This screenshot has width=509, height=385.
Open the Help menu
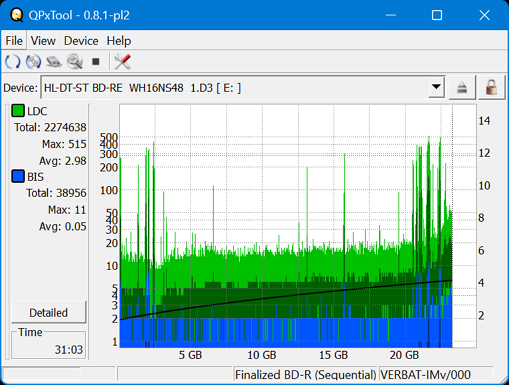point(119,41)
